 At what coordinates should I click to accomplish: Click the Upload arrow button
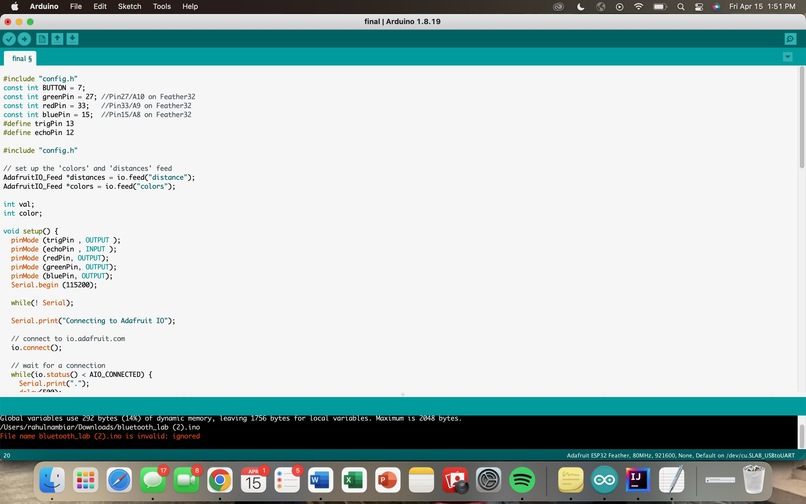click(x=24, y=39)
